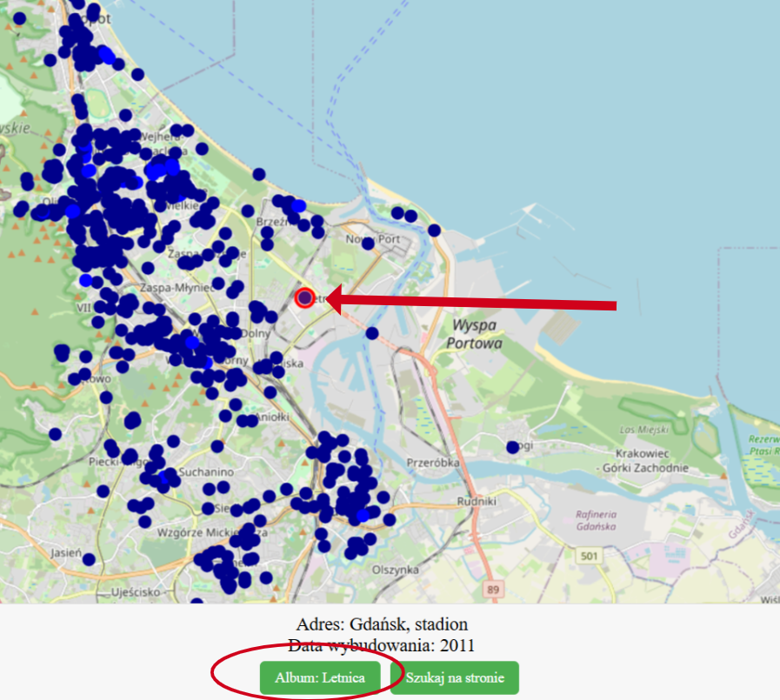Click the Ujeścisko label on the map

point(136,592)
